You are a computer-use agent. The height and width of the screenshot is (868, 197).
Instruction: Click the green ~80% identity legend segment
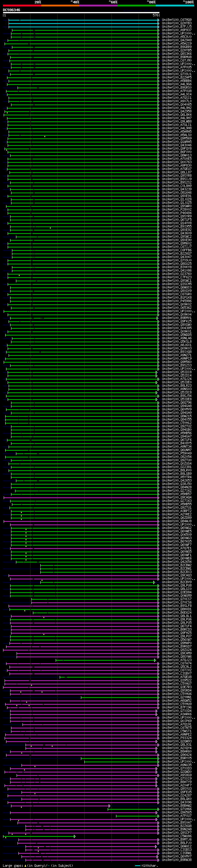tap(137, 6)
